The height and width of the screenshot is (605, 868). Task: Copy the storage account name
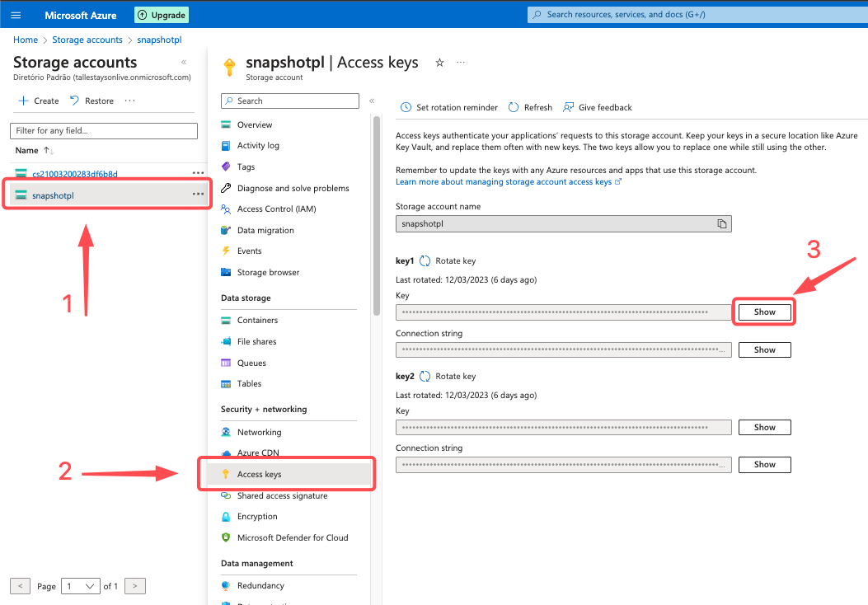pos(721,224)
